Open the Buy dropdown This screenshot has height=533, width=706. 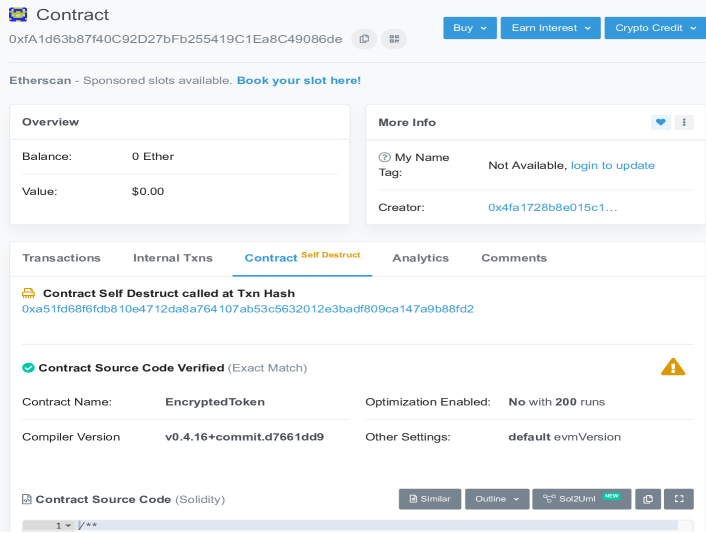pyautogui.click(x=470, y=28)
